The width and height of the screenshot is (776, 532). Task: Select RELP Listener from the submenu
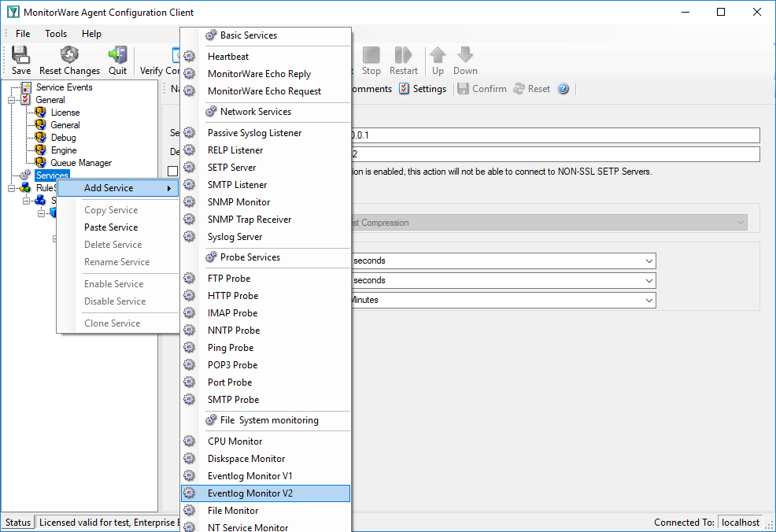click(x=266, y=150)
